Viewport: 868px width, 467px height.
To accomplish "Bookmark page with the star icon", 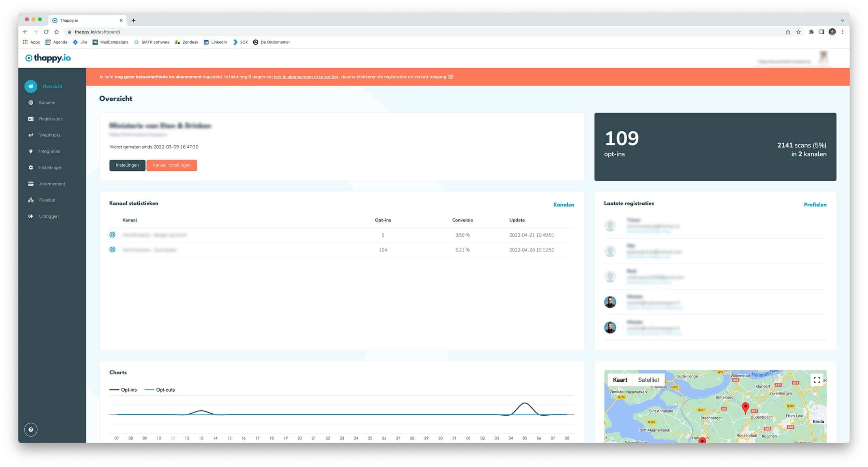I will point(799,32).
